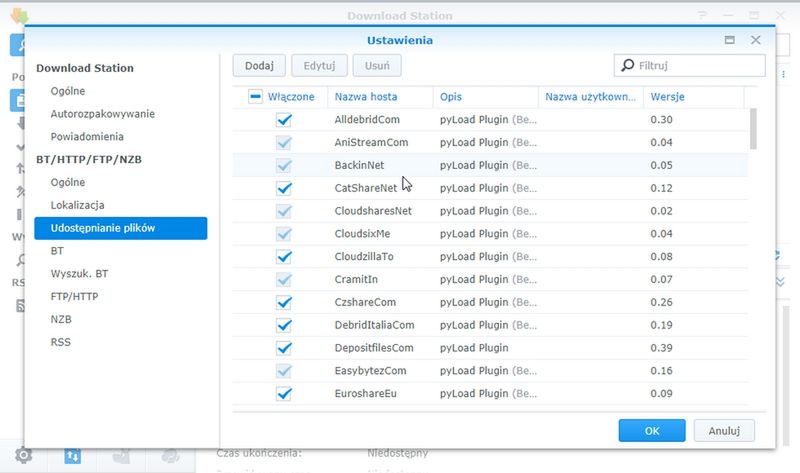Viewport: 800px width, 473px height.
Task: Sort by Opis column header
Action: 485,97
